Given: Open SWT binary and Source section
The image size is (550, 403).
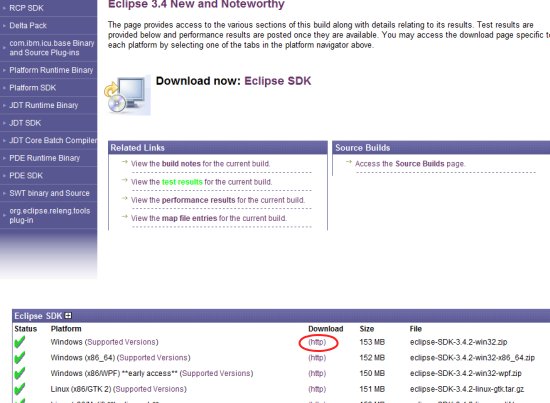Looking at the screenshot, I should [49, 193].
